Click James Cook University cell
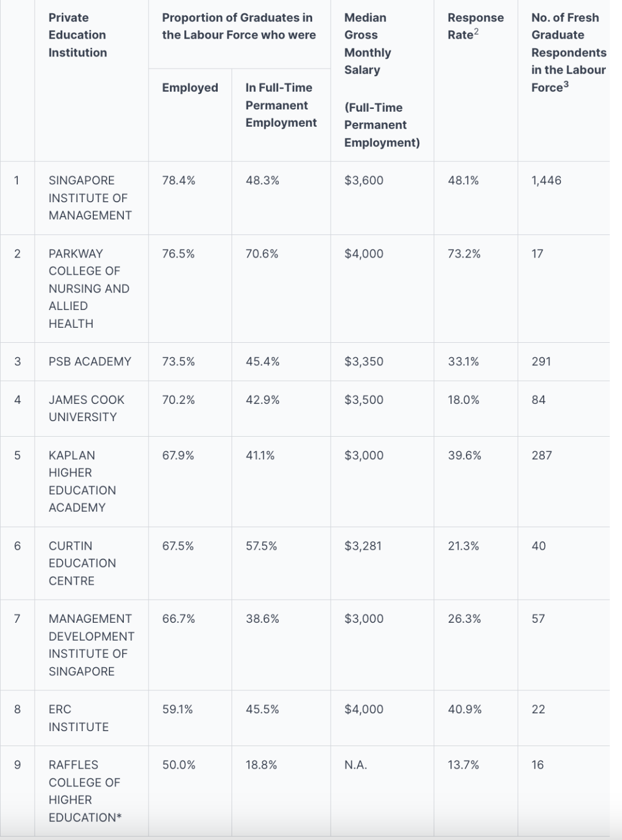 86,408
